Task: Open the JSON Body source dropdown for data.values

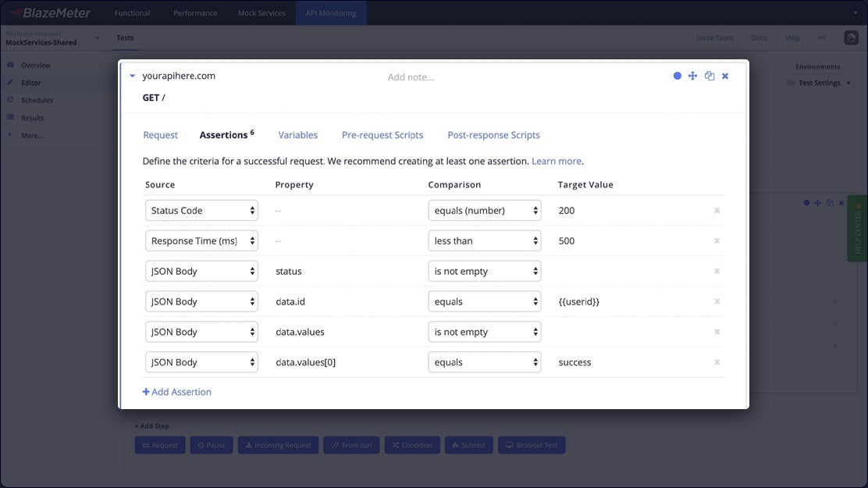Action: 201,332
